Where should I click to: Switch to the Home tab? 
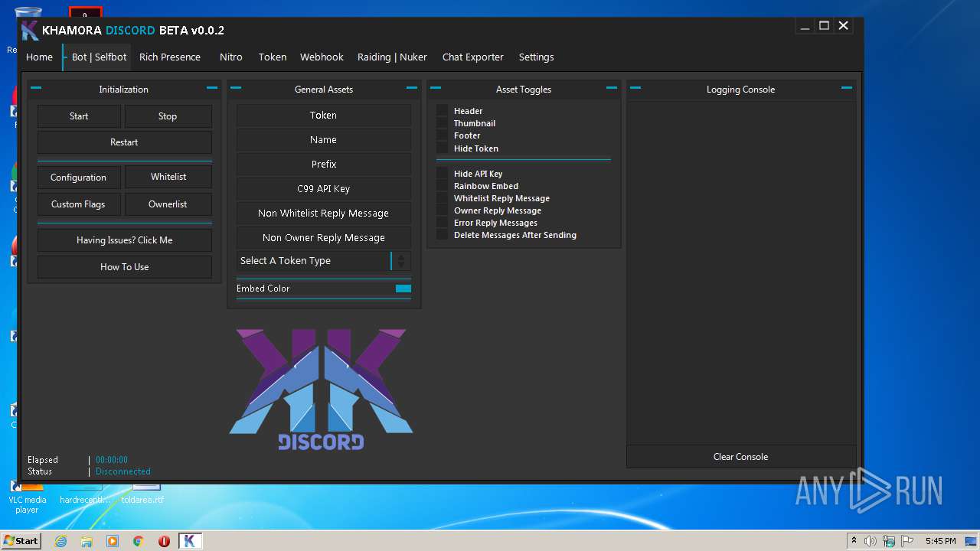click(x=39, y=57)
